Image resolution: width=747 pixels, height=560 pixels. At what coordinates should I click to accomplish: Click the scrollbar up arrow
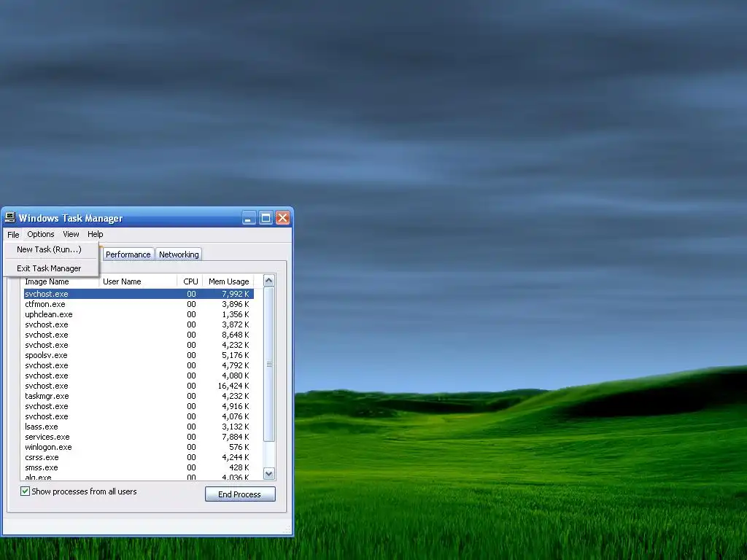tap(268, 281)
